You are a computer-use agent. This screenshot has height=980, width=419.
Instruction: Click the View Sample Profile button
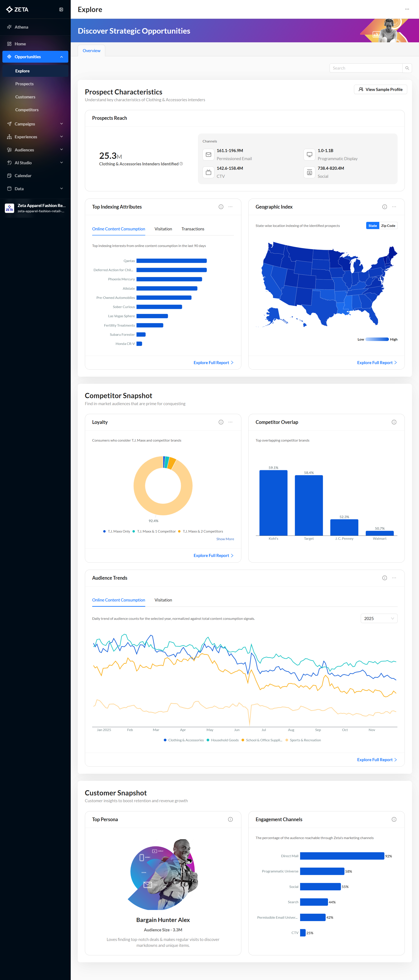[380, 89]
